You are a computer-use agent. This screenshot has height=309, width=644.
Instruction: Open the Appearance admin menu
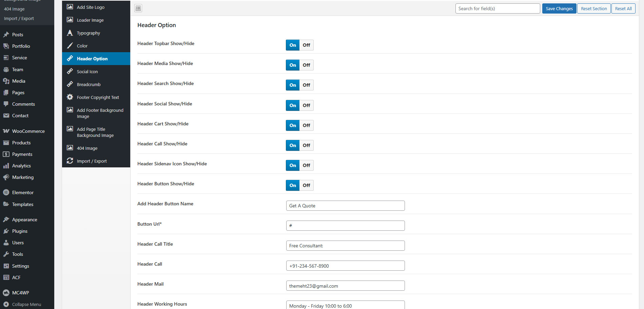point(24,220)
